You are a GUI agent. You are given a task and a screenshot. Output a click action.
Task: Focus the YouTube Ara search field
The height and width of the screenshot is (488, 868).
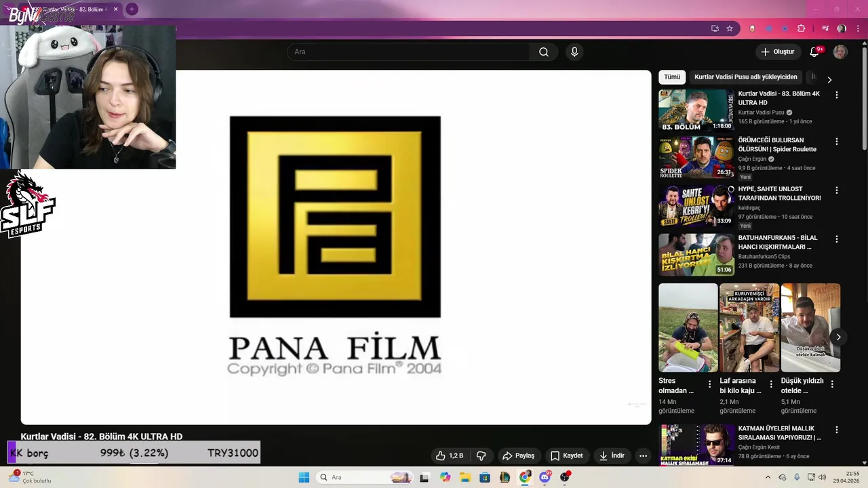click(408, 52)
